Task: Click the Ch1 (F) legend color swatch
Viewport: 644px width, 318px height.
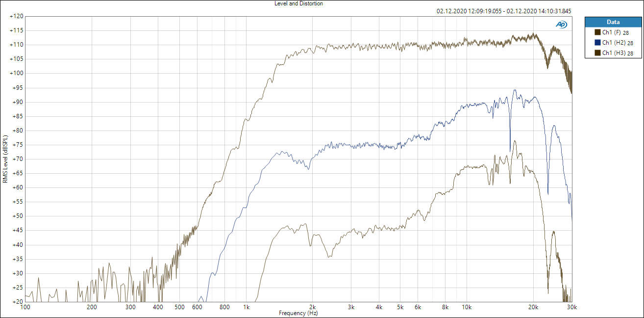Action: coord(597,32)
